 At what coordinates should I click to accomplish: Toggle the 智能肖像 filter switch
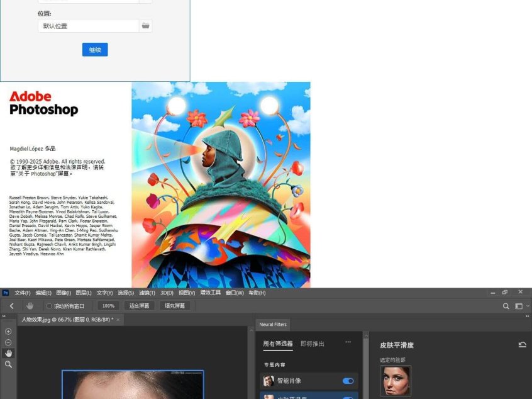(x=348, y=381)
